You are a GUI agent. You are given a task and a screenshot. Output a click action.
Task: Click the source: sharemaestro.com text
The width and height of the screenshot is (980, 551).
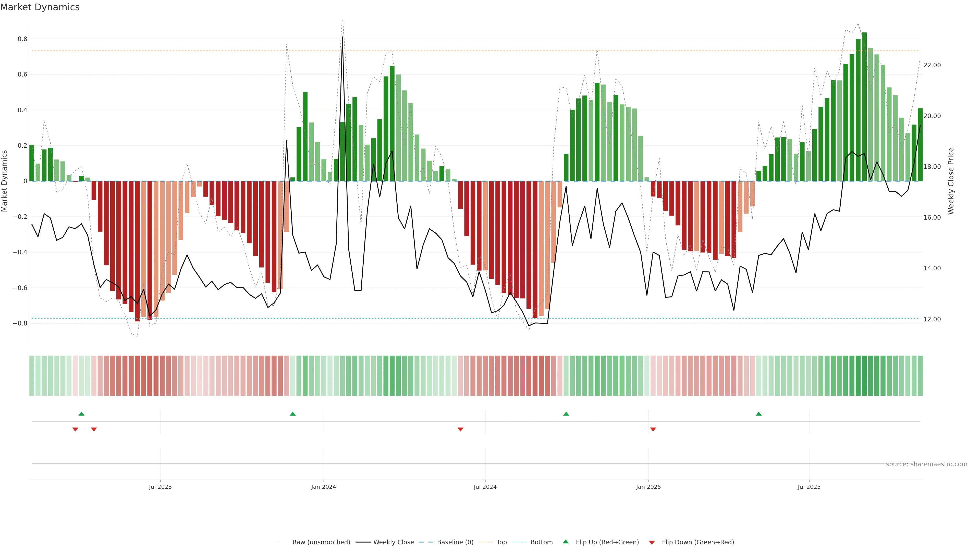pyautogui.click(x=926, y=464)
